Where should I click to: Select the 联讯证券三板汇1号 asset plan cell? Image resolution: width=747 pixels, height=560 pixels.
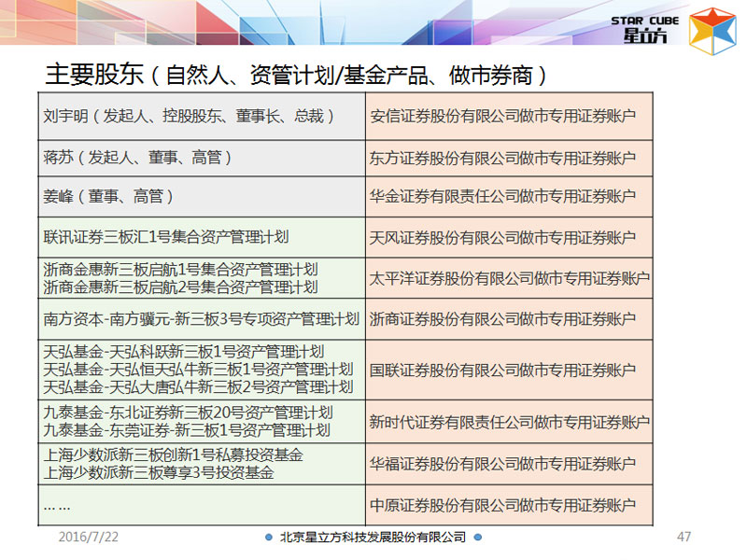[166, 237]
